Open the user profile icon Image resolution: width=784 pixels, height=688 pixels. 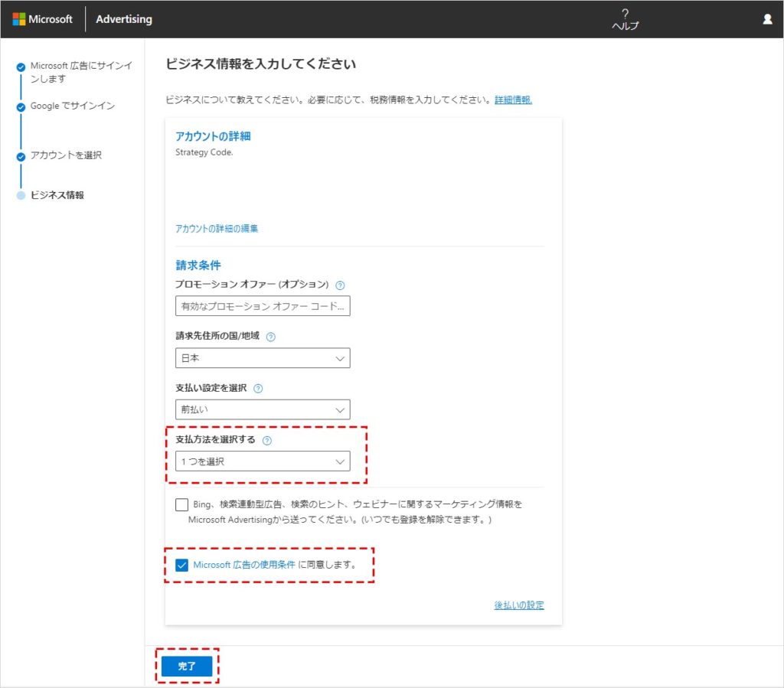(x=767, y=19)
